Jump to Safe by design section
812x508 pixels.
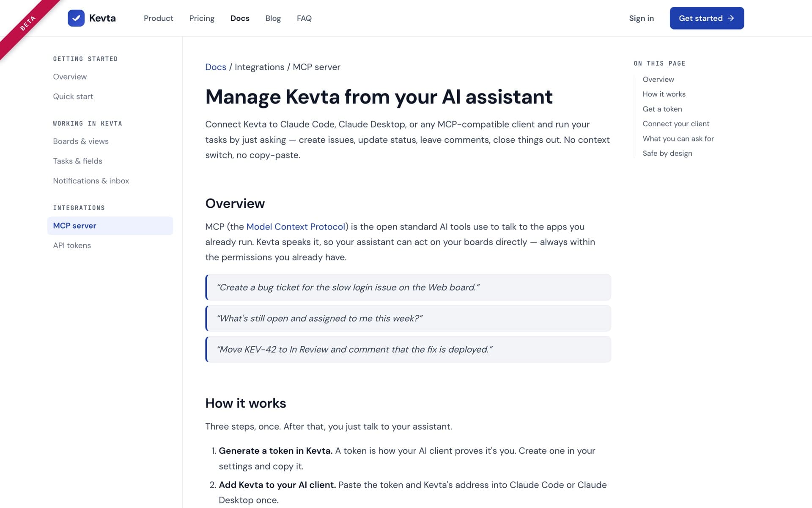coord(667,153)
